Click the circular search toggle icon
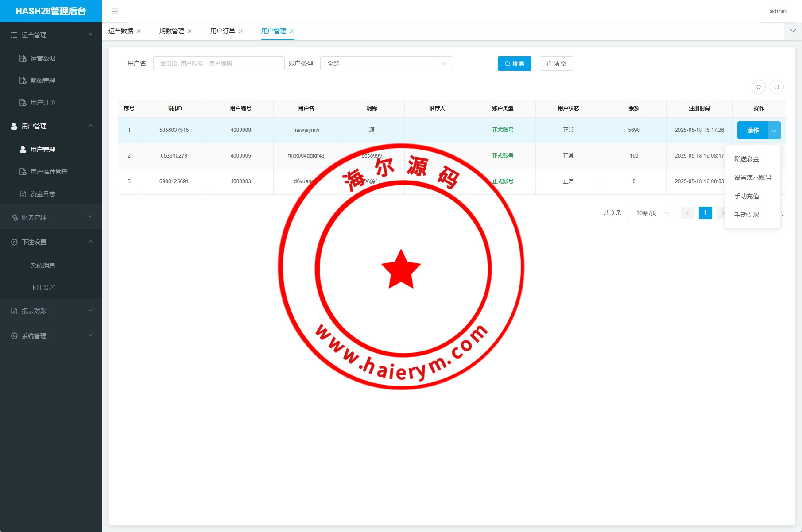 point(776,87)
